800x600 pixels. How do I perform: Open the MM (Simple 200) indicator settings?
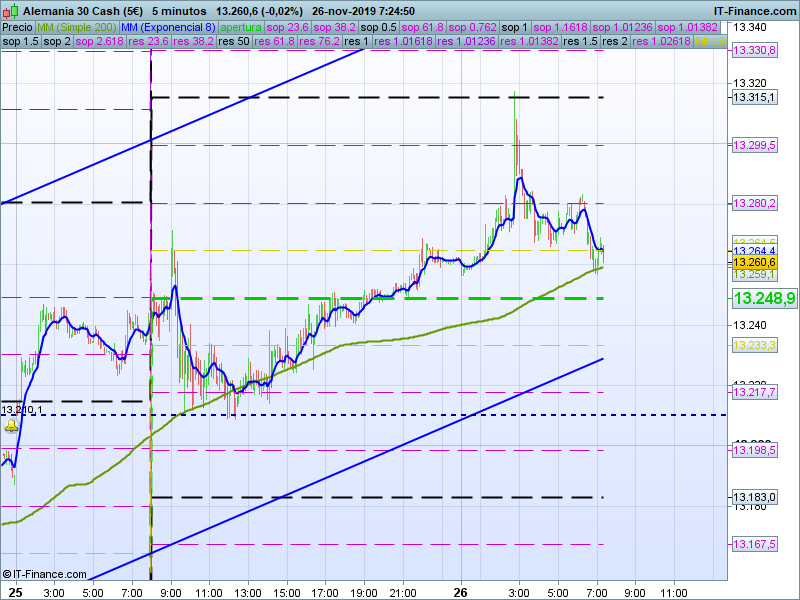click(77, 27)
